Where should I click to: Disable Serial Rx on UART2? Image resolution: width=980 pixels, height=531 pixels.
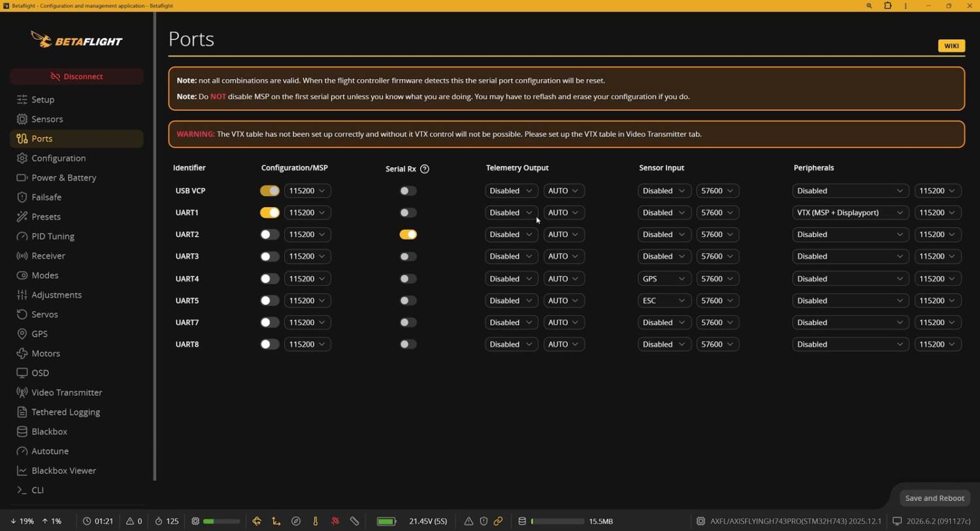click(x=408, y=234)
